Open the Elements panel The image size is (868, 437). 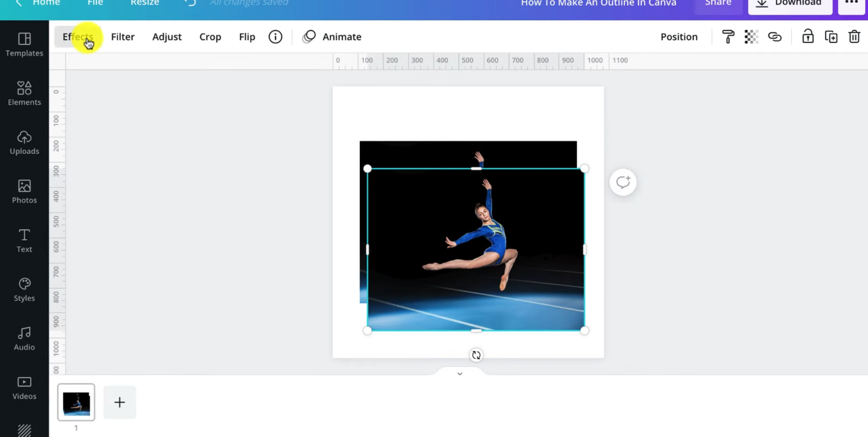24,93
